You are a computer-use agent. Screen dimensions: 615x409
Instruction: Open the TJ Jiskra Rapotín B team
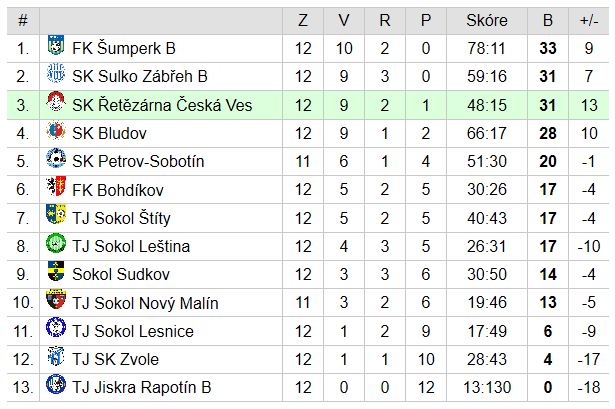click(142, 387)
